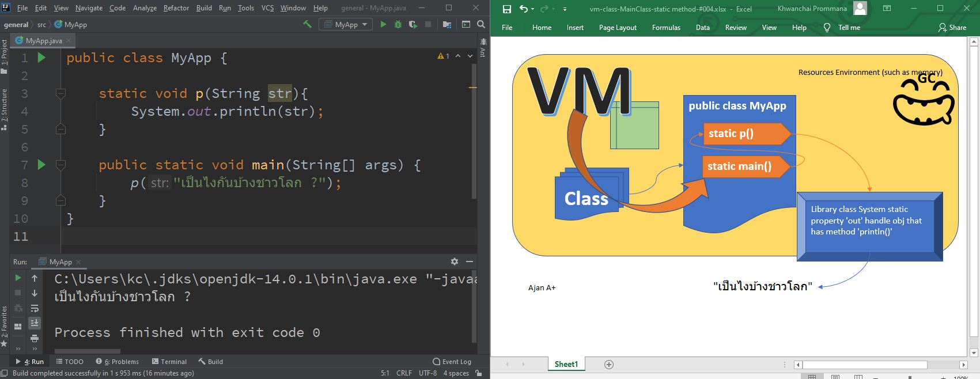Click Up the Stack Trace arrow
This screenshot has width=980, height=379.
[x=35, y=278]
